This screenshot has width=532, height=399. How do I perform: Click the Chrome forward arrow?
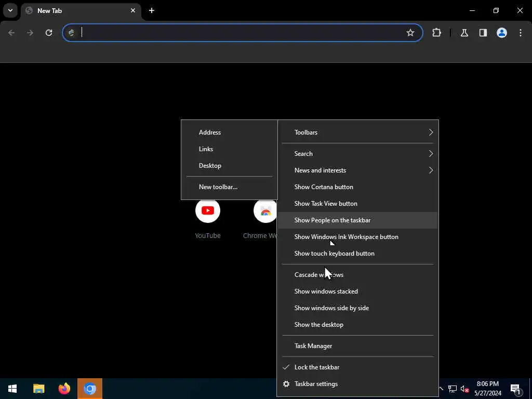pyautogui.click(x=30, y=33)
